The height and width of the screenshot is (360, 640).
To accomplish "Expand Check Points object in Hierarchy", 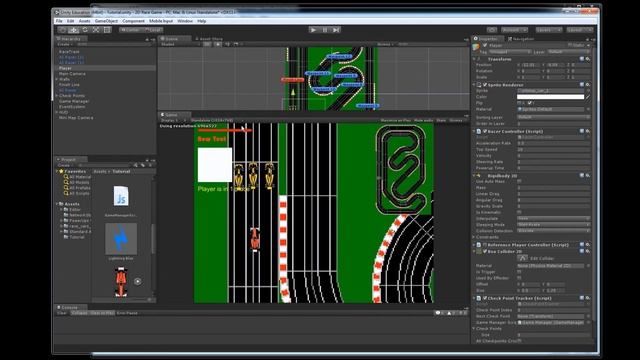I will (57, 96).
